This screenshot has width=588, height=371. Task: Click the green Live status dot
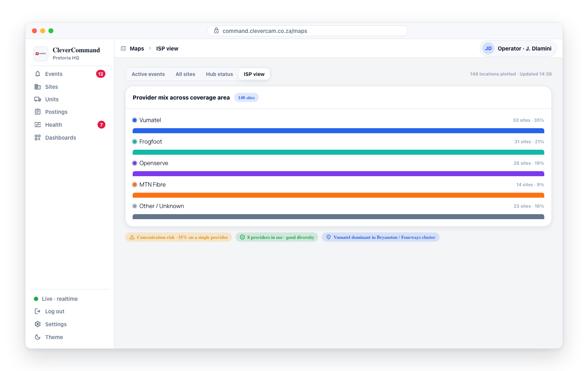[36, 299]
